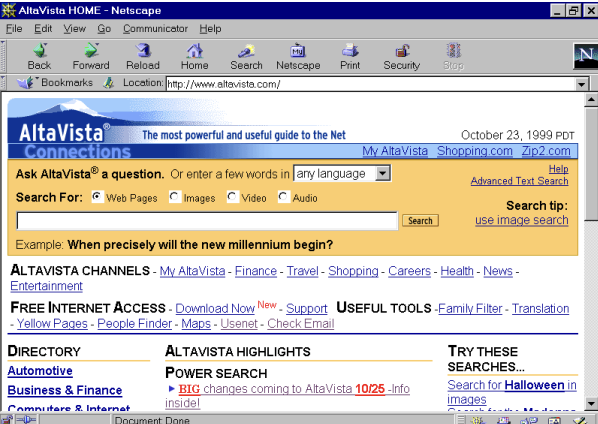Viewport: 598px width, 424px height.
Task: Toggle the online/offline connection icon
Action: [x=26, y=419]
